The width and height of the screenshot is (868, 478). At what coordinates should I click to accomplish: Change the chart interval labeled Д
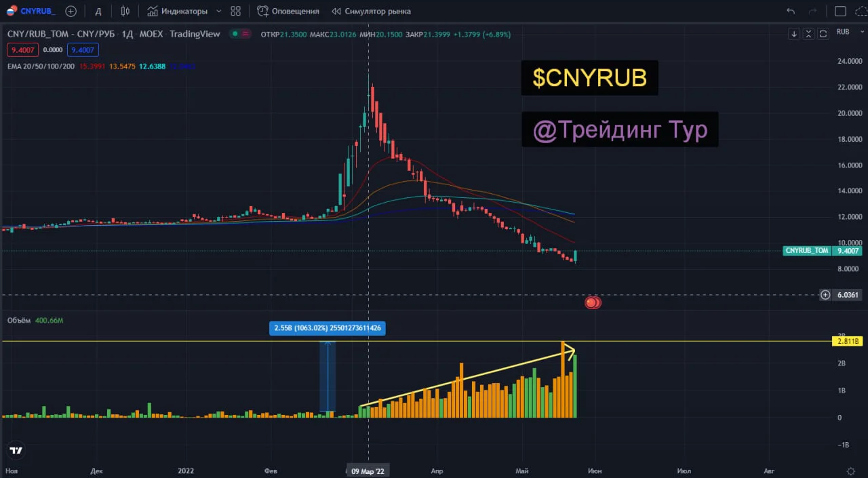98,11
